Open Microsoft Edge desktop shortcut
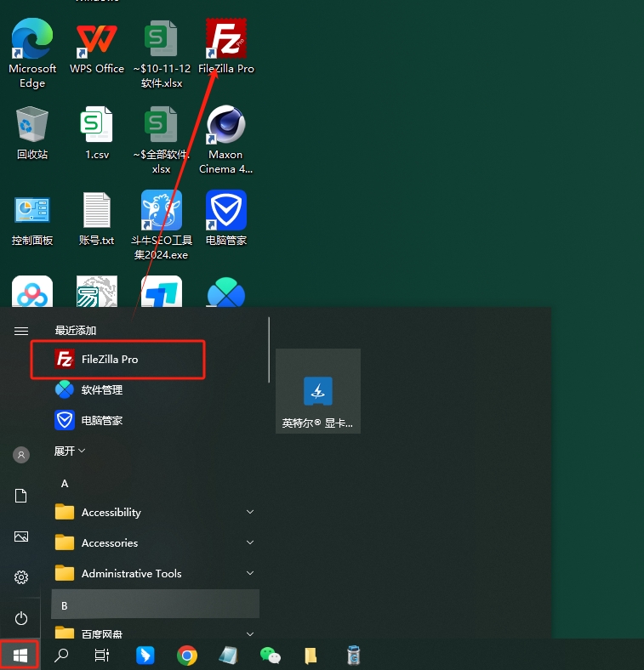This screenshot has width=644, height=670. pos(32,53)
